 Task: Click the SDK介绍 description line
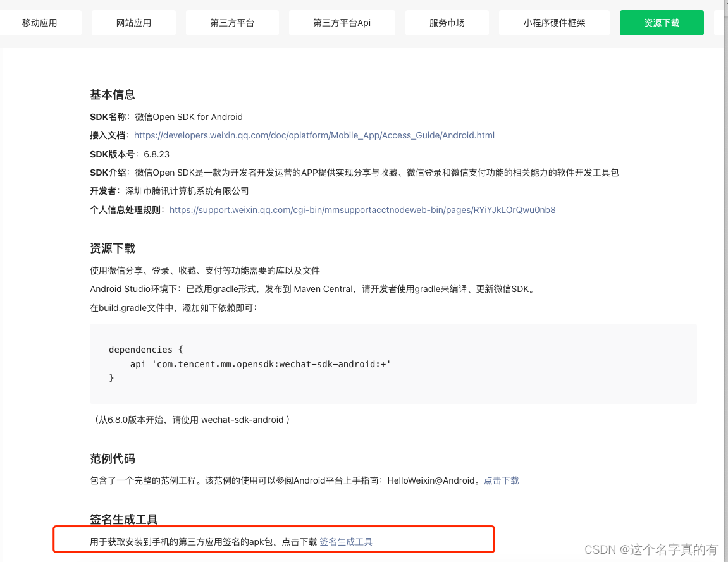[354, 173]
